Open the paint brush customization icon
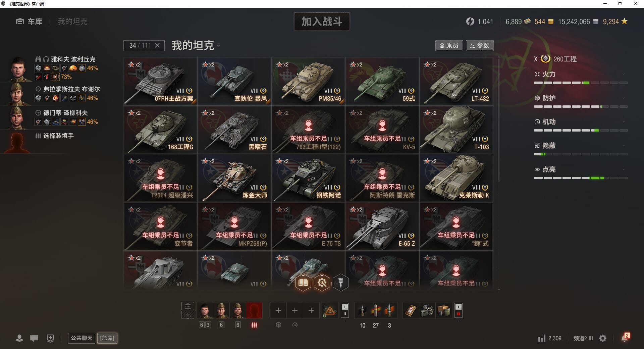Viewport: 644px width, 349px height. click(340, 283)
